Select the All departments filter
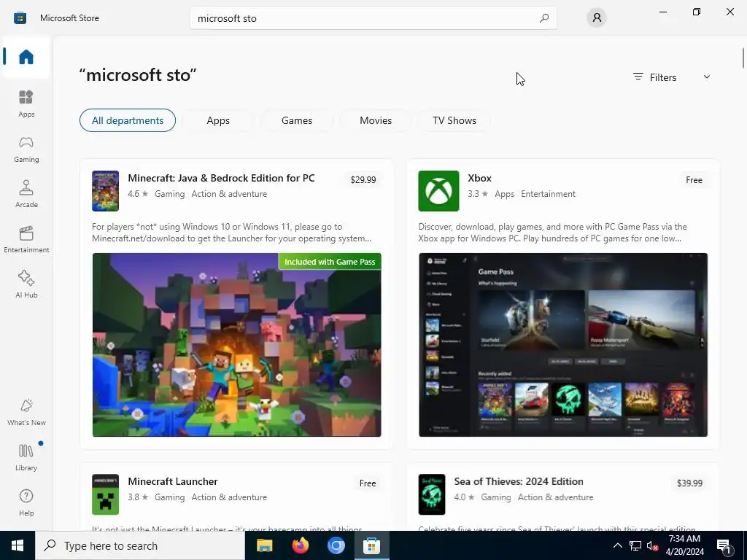Image resolution: width=747 pixels, height=560 pixels. (x=128, y=120)
